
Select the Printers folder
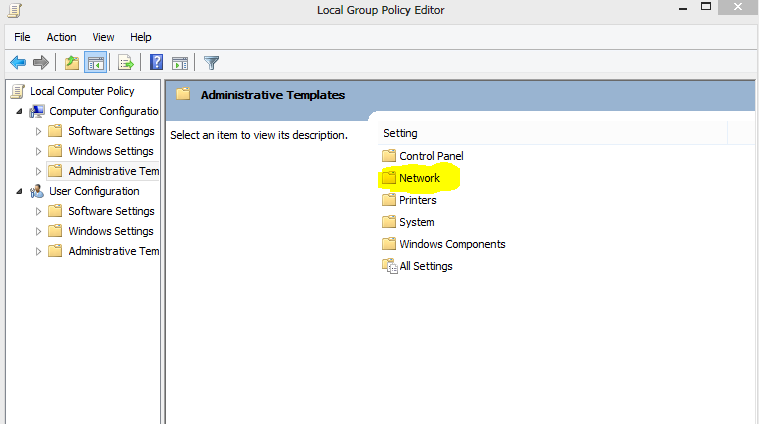click(417, 200)
